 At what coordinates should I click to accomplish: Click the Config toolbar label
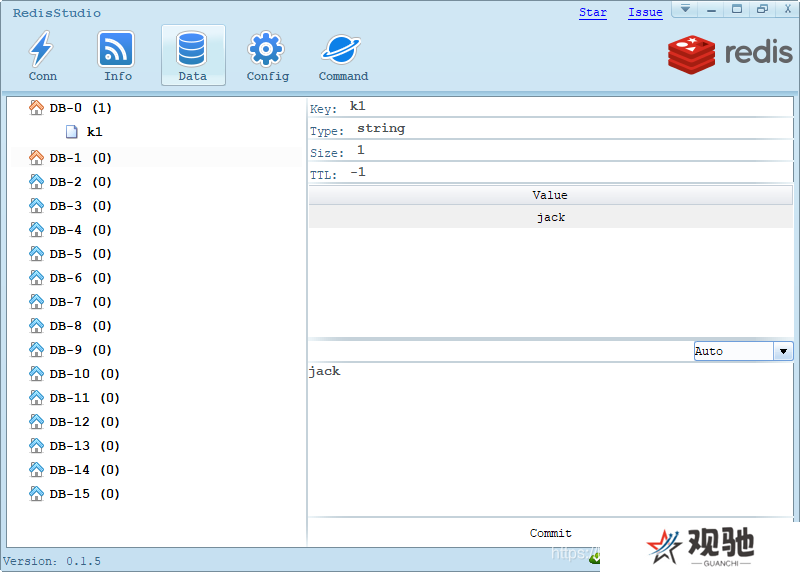point(267,76)
